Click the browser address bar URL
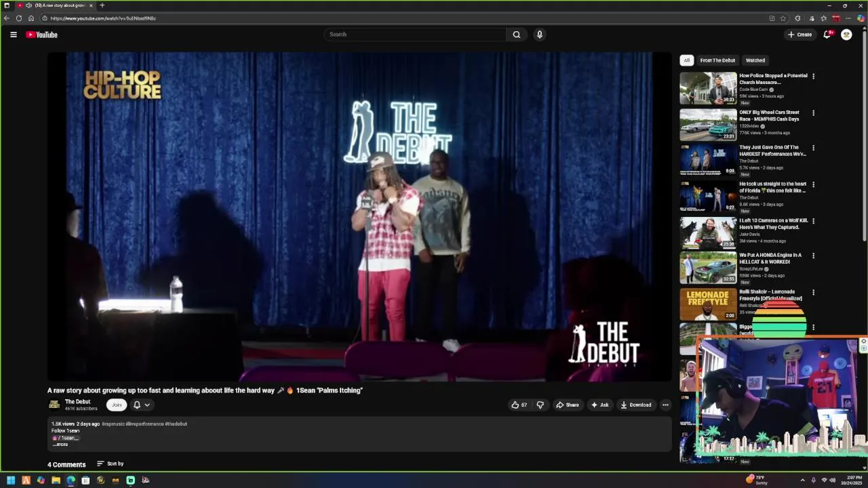This screenshot has height=488, width=868. [x=103, y=18]
